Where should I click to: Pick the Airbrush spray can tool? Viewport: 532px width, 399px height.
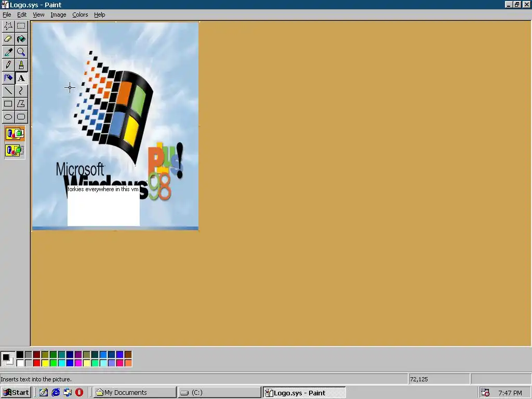click(8, 78)
